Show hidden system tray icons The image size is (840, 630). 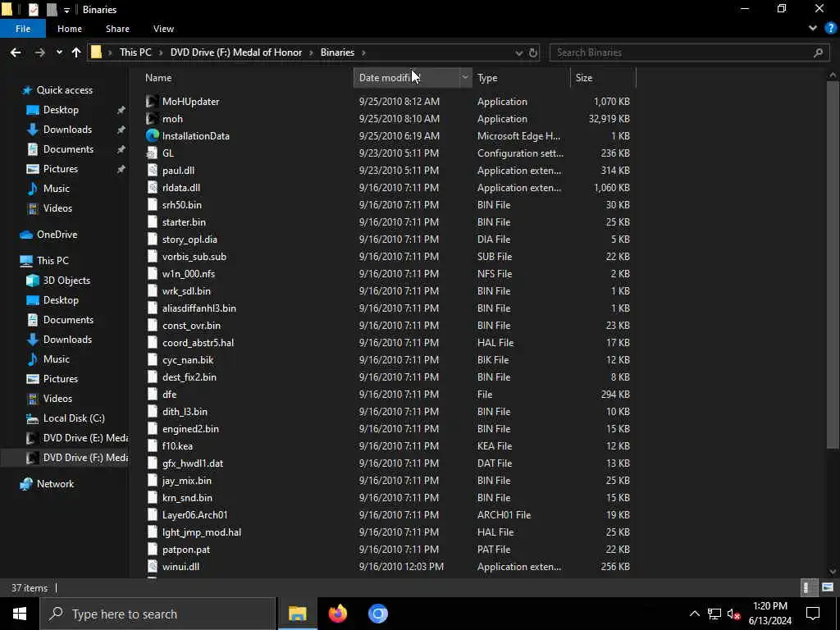click(x=694, y=614)
